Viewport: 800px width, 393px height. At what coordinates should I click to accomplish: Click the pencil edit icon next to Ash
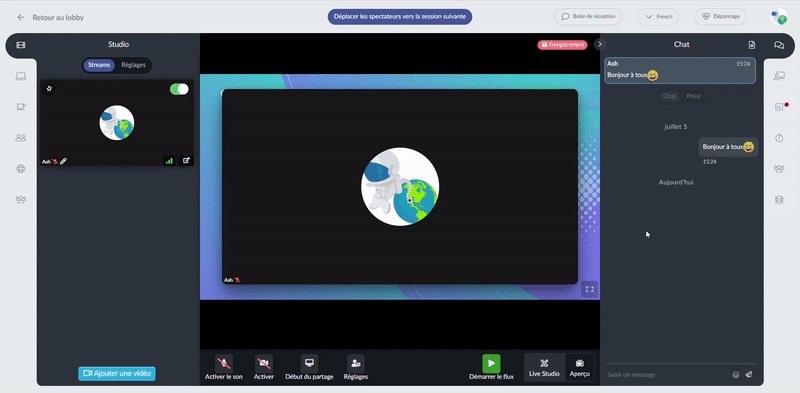pyautogui.click(x=63, y=161)
